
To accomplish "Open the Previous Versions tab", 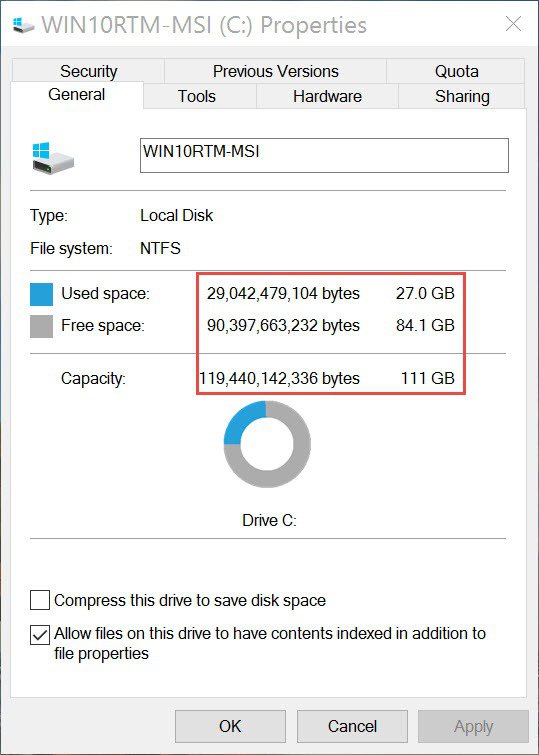I will [x=276, y=71].
